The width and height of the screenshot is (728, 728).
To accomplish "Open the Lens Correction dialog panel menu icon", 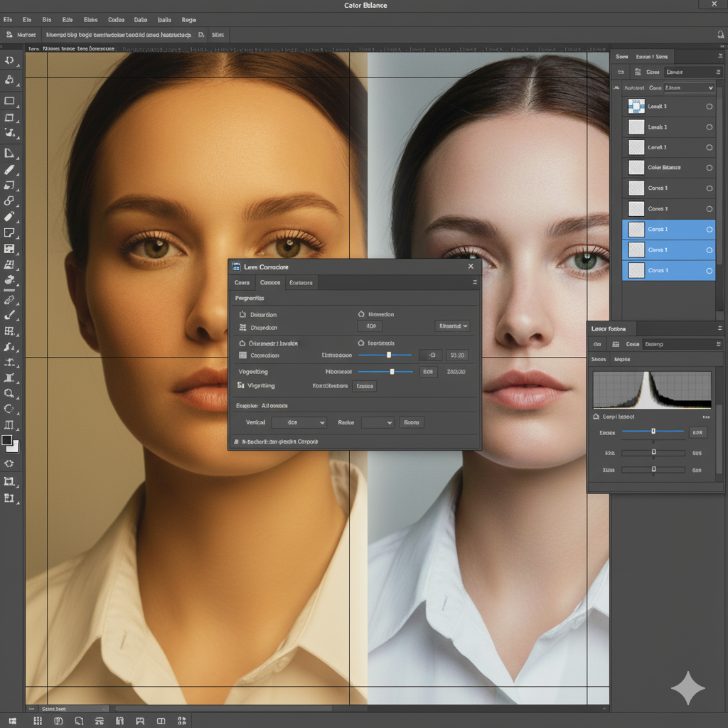I will tap(475, 282).
